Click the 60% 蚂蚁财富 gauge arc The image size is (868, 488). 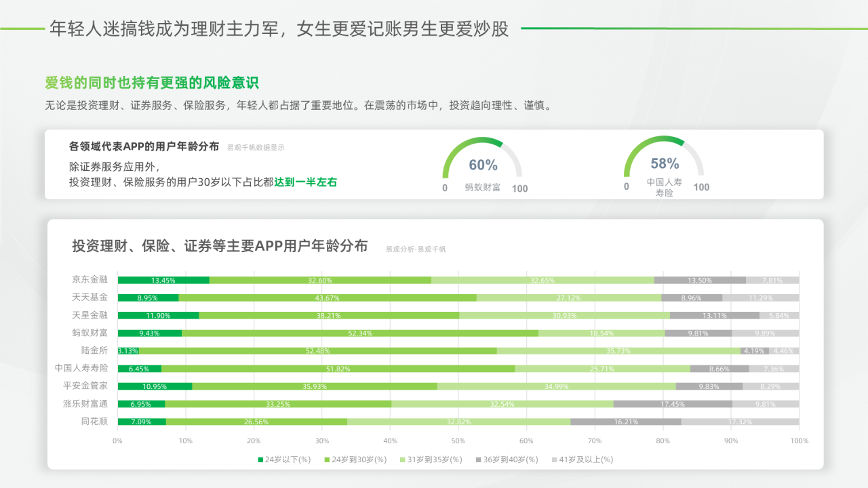point(482,157)
